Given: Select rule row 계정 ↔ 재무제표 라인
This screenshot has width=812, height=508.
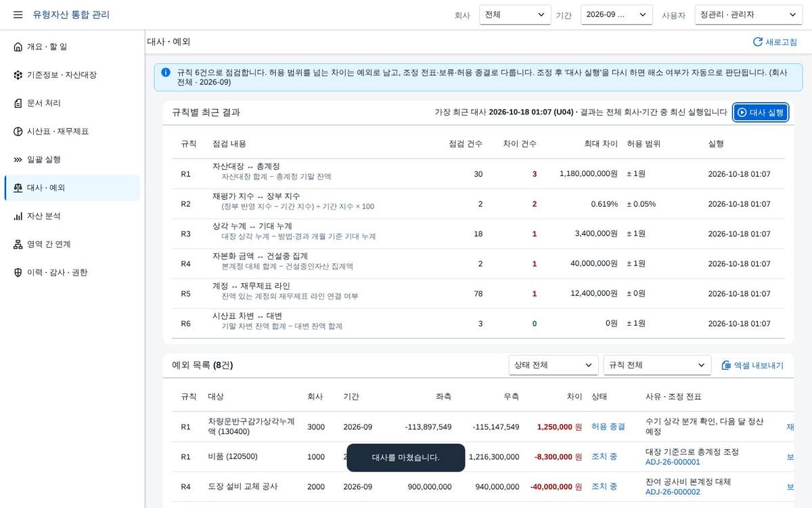Looking at the screenshot, I should 478,293.
